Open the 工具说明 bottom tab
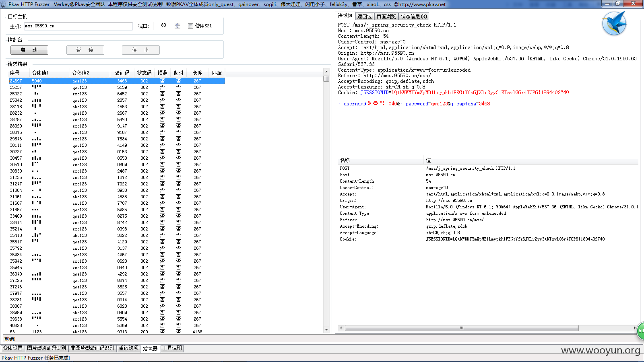The height and width of the screenshot is (362, 644). 172,348
